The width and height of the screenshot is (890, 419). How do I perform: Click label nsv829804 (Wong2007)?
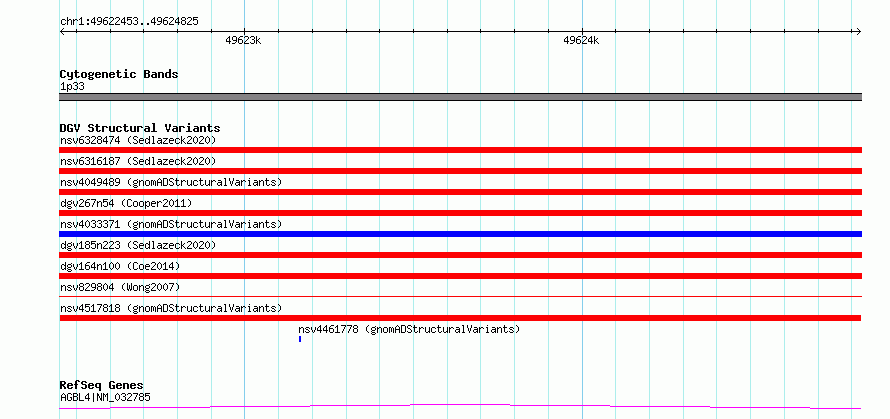coord(120,287)
